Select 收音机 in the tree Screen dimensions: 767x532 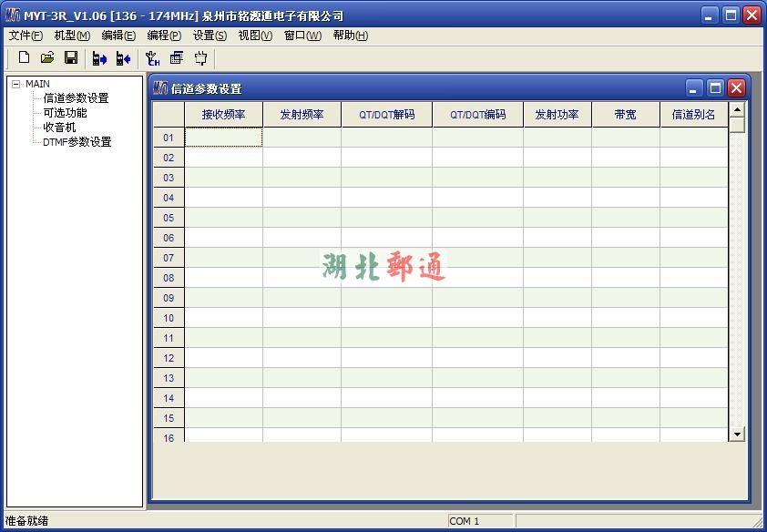(60, 128)
